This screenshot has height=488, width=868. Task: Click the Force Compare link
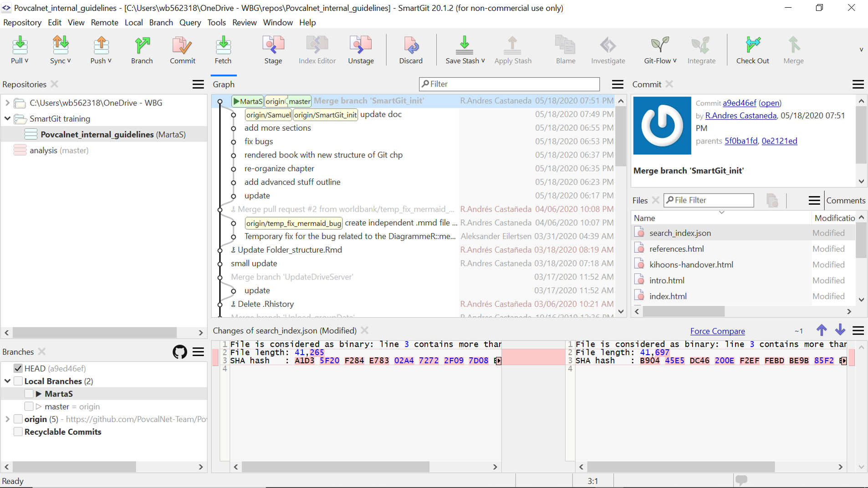(x=717, y=331)
